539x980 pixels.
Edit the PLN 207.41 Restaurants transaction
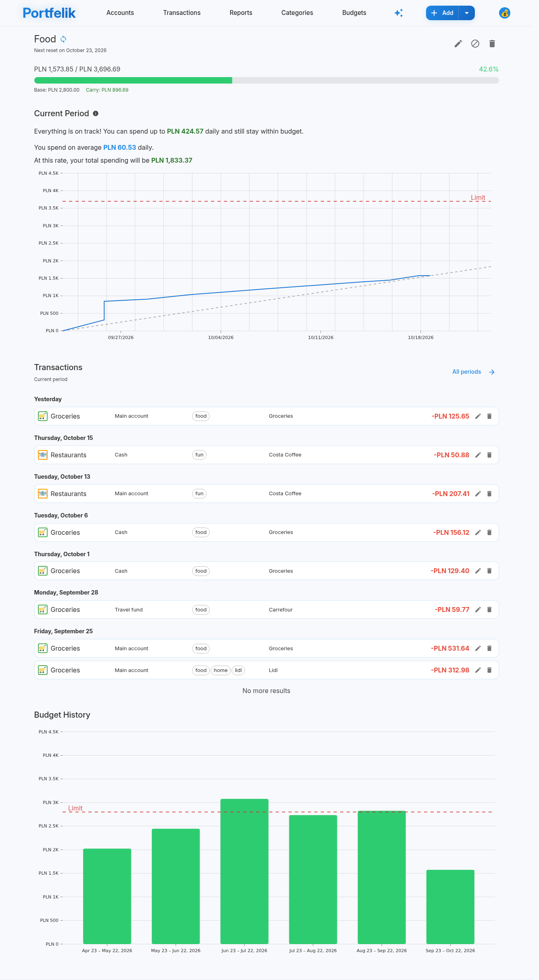(478, 494)
